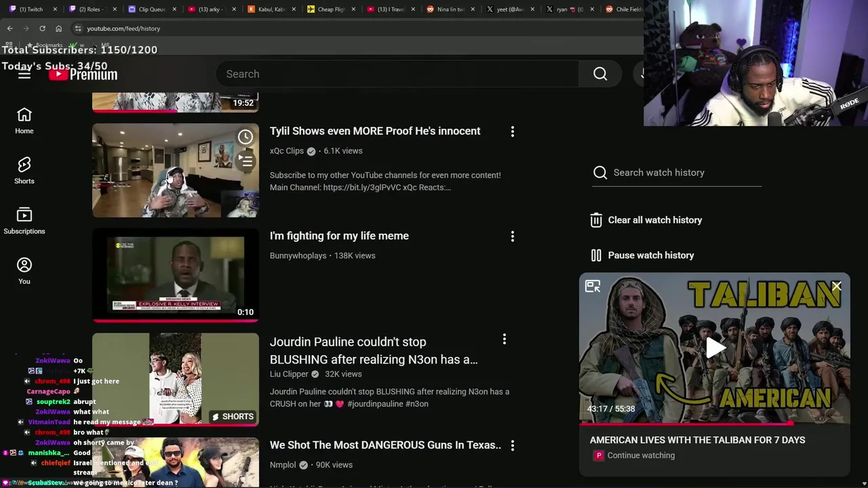Click the Pause watch history icon
The width and height of the screenshot is (868, 488).
(x=596, y=256)
